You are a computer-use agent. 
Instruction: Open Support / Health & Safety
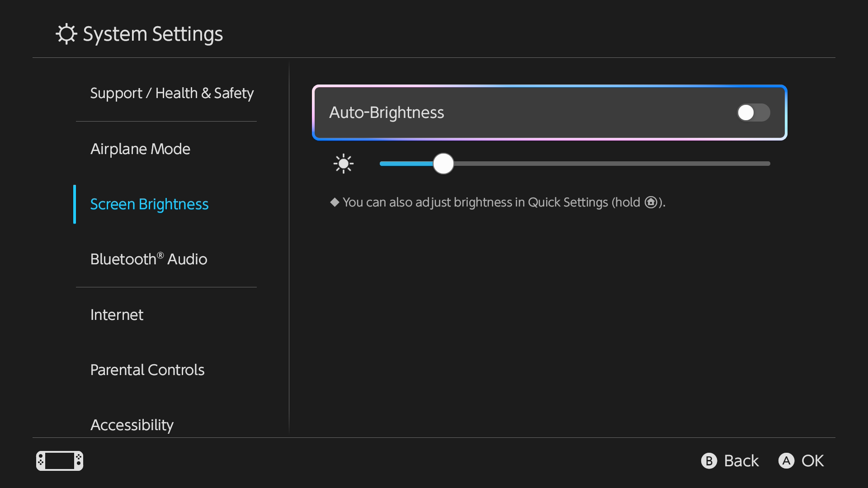click(x=172, y=93)
